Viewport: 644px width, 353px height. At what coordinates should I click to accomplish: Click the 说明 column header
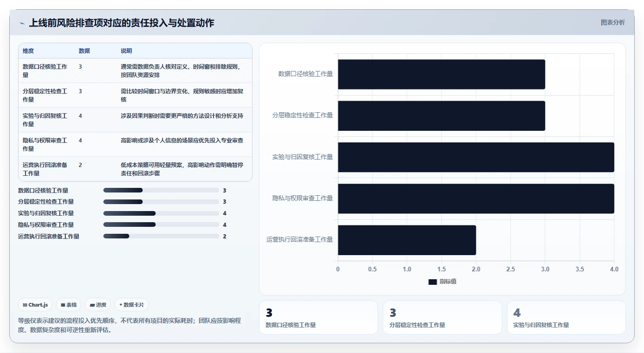(126, 51)
